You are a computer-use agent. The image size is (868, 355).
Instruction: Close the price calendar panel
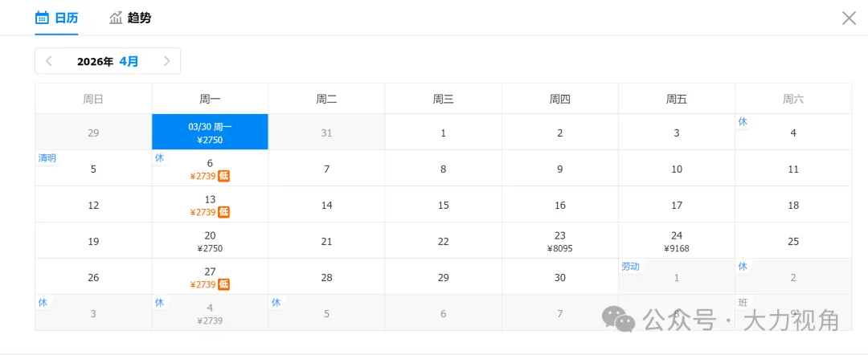click(x=849, y=18)
